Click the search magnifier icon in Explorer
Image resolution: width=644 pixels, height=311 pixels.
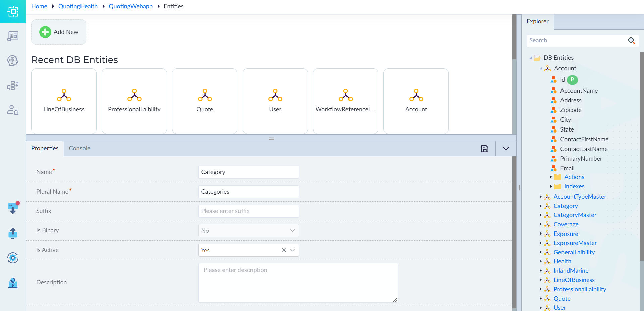631,41
